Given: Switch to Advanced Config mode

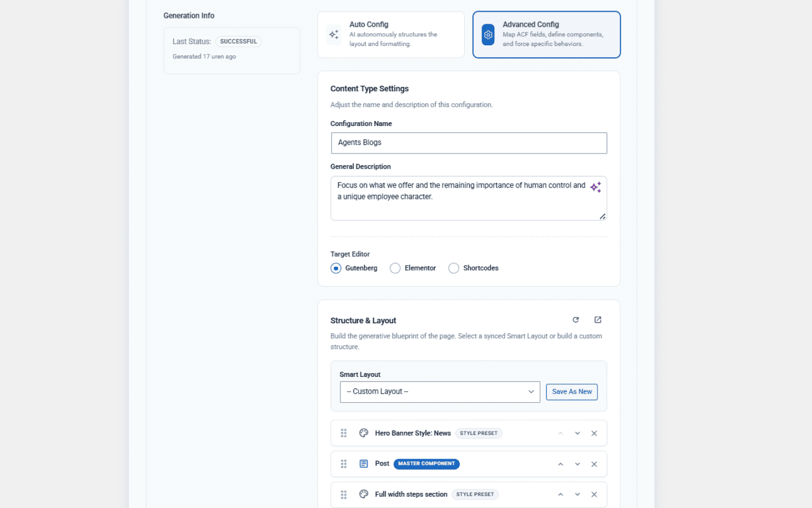Looking at the screenshot, I should (547, 35).
